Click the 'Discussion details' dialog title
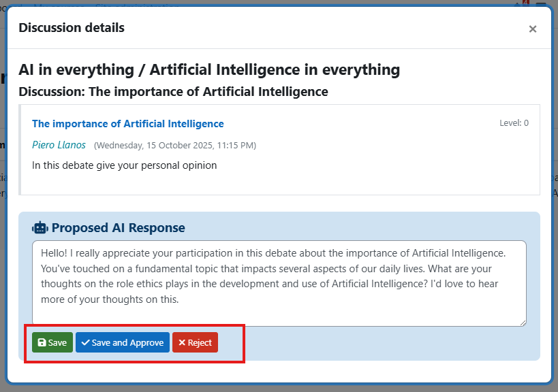This screenshot has width=558, height=392. (x=72, y=28)
